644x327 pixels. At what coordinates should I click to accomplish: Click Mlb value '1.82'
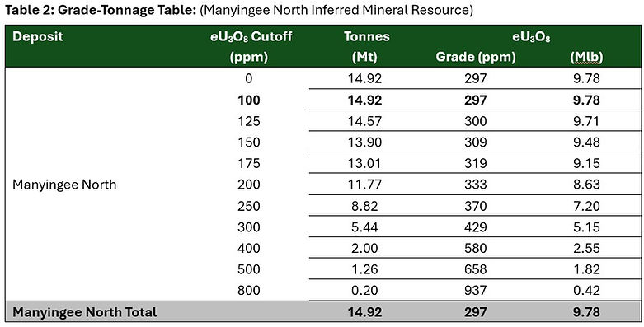point(586,269)
